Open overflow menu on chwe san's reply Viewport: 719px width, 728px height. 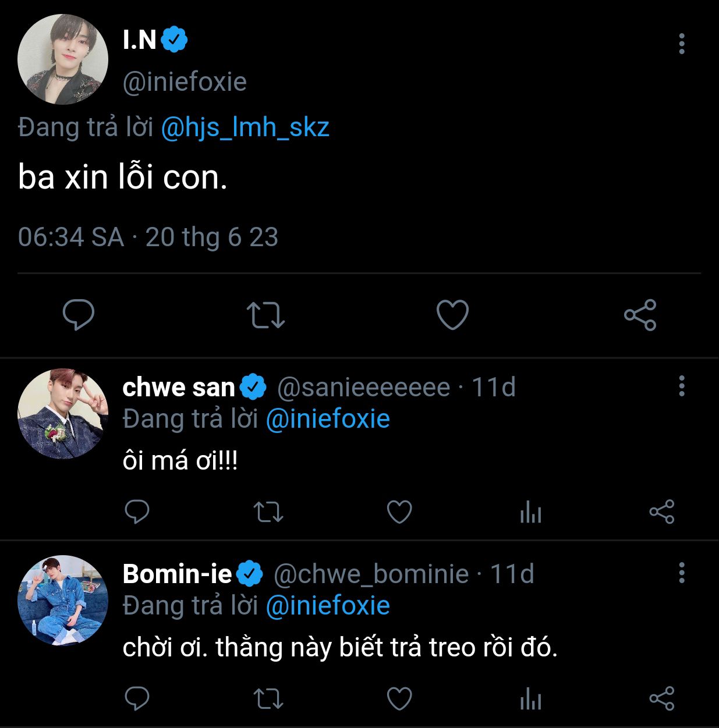coord(681,386)
